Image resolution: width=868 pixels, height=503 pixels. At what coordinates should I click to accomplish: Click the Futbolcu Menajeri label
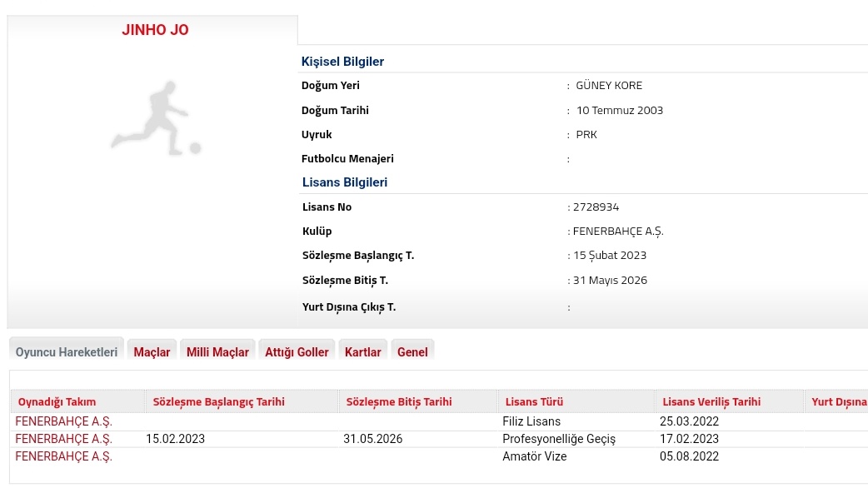click(x=347, y=159)
